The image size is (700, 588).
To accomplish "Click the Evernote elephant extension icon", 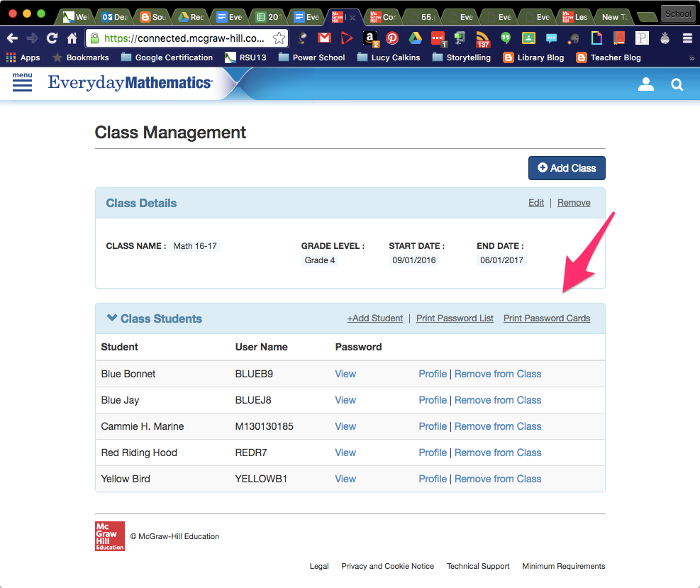I will coord(574,39).
